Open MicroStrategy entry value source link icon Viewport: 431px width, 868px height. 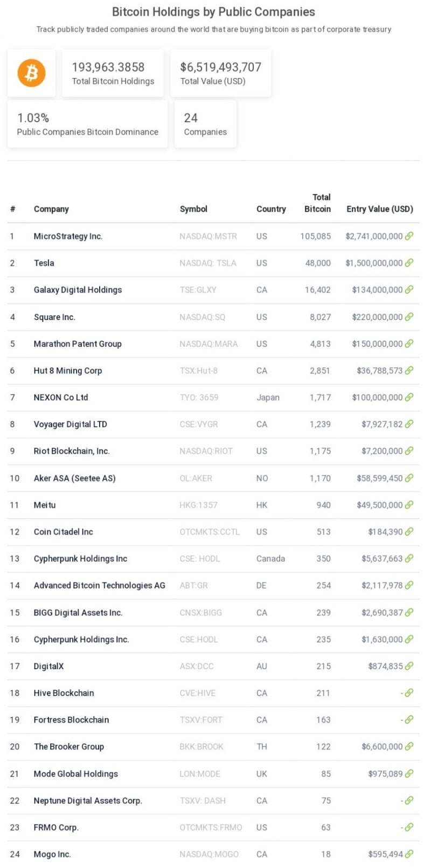click(409, 236)
